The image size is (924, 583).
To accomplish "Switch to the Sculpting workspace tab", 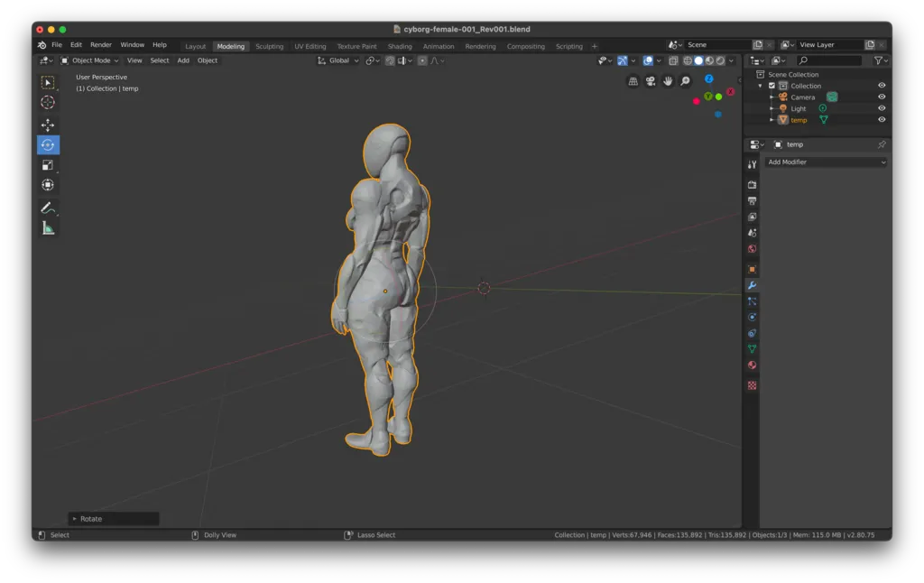I will (x=269, y=47).
